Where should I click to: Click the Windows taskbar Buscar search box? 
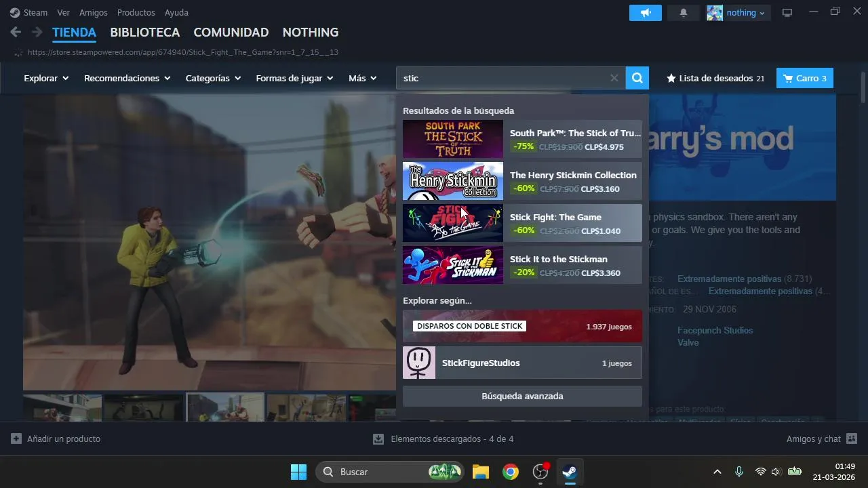coord(390,472)
